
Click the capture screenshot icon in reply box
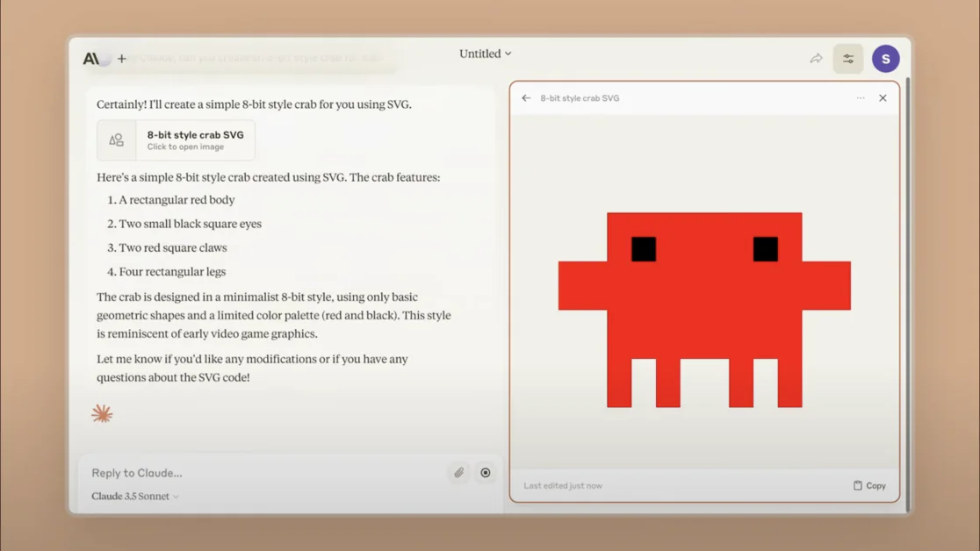click(x=486, y=473)
